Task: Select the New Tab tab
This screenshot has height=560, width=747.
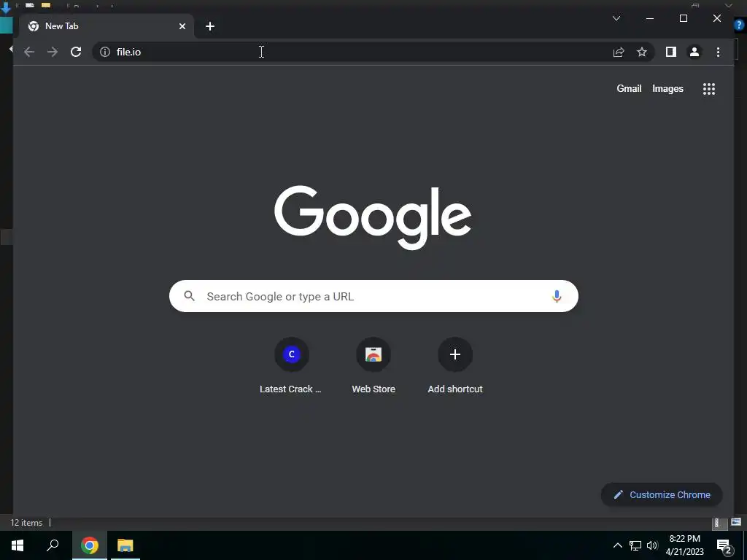Action: (107, 26)
